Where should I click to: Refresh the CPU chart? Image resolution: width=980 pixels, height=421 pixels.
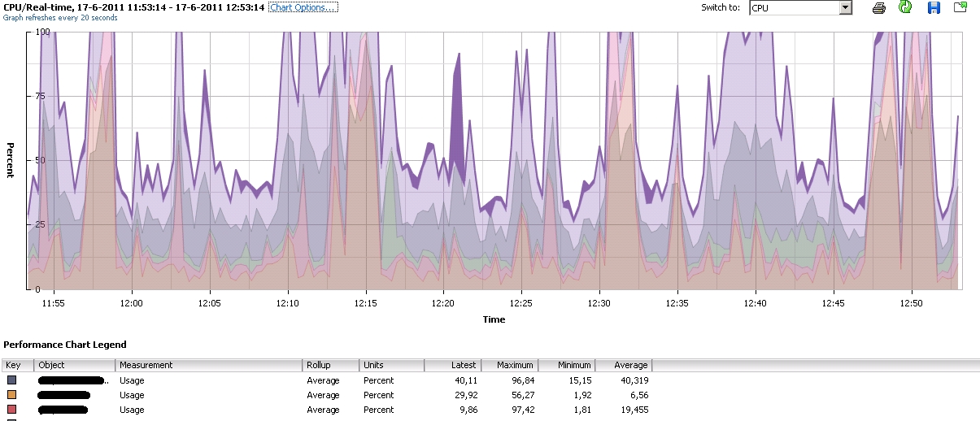point(905,8)
